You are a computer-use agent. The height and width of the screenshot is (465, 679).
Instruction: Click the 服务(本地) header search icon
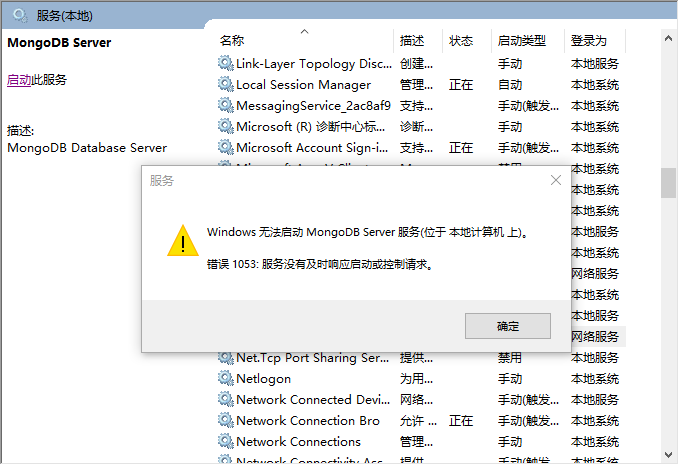coord(19,15)
